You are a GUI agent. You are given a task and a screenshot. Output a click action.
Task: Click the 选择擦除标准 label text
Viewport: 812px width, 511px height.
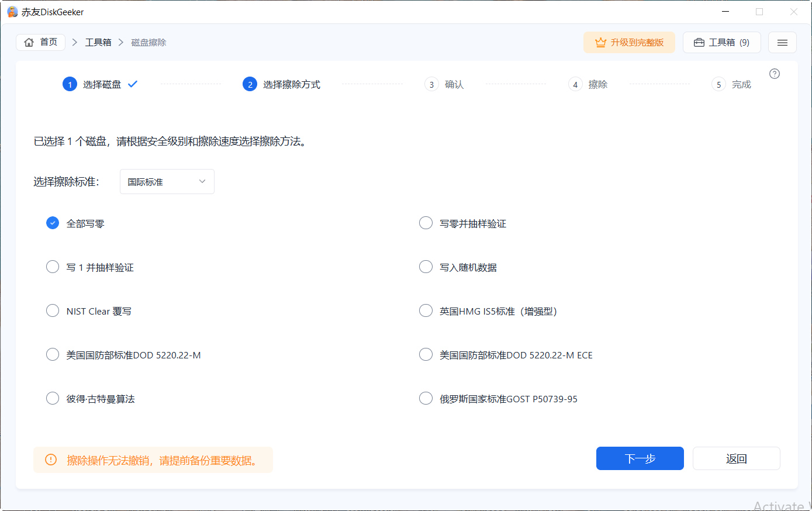click(66, 182)
